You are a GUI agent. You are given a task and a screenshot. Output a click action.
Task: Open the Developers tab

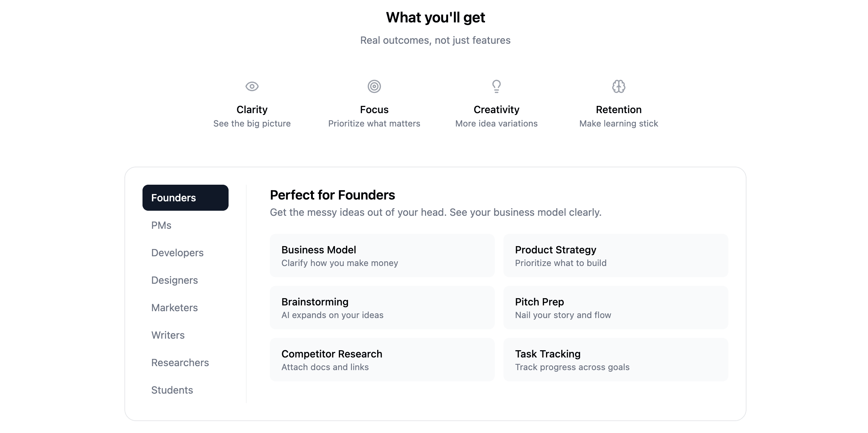177,253
